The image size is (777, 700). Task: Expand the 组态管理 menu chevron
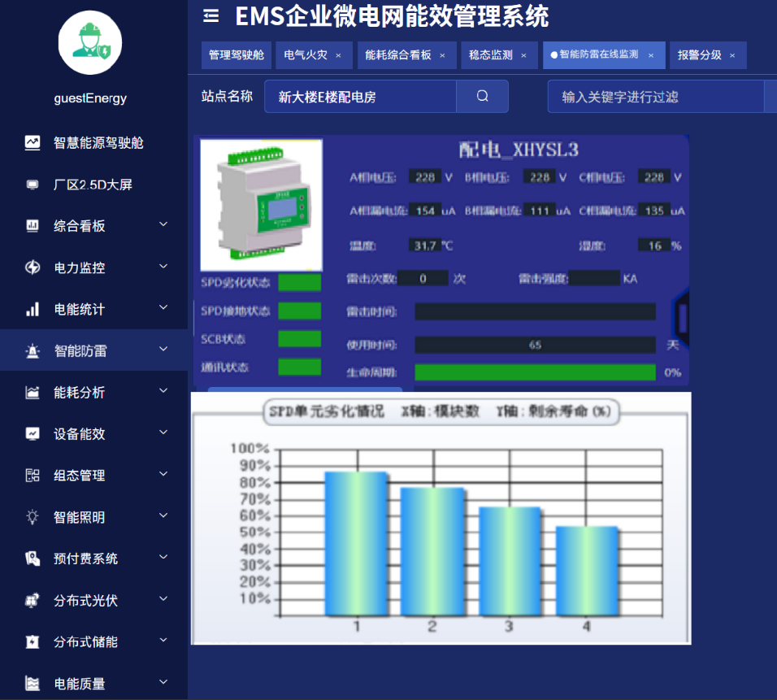163,474
